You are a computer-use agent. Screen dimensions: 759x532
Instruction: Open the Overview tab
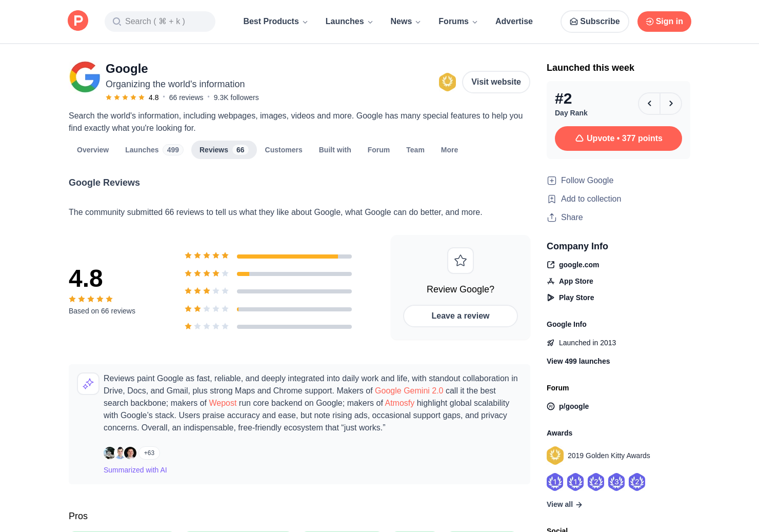coord(93,150)
